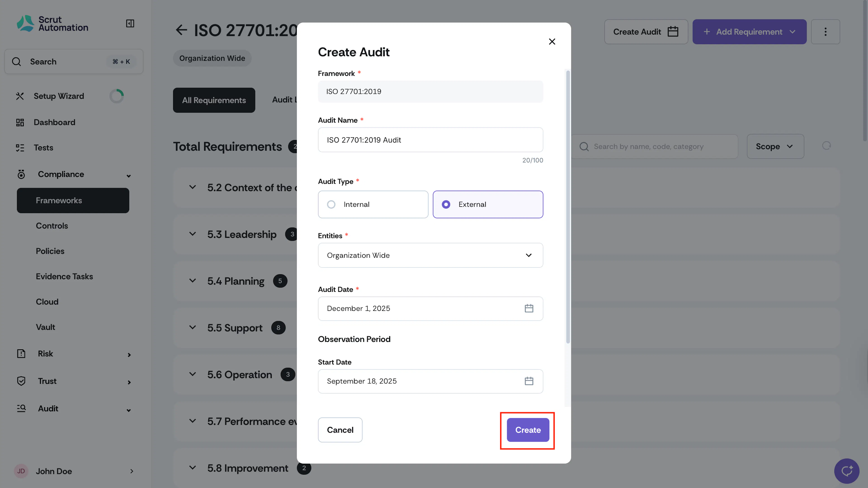This screenshot has height=488, width=868.
Task: Select the External audit type
Action: 488,204
